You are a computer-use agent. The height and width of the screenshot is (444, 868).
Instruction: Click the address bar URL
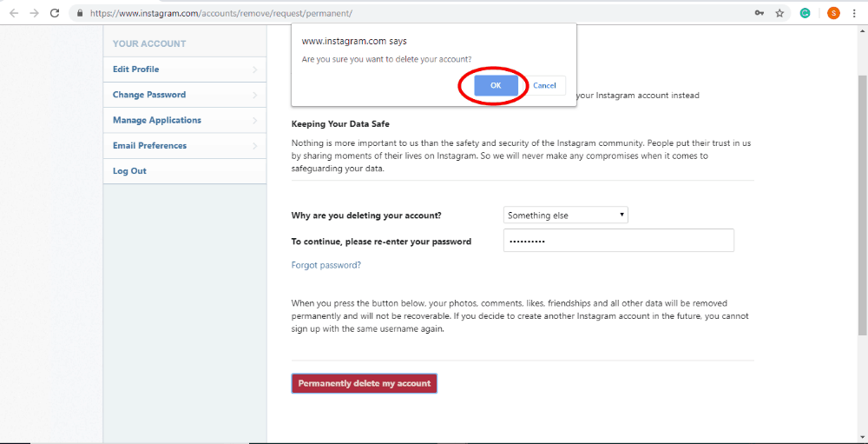[220, 13]
